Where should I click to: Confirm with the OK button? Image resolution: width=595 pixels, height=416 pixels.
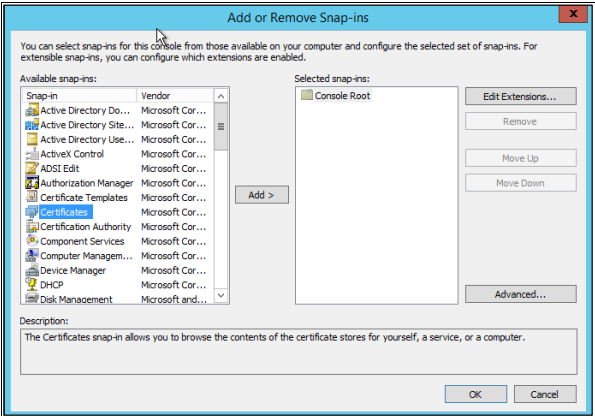(475, 394)
